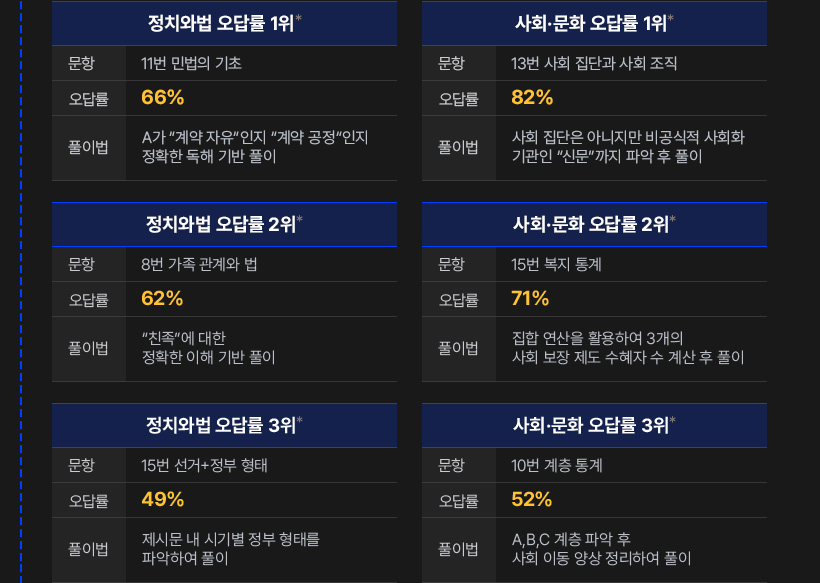Click the 15번 선거+정부 형태 question text

coord(205,466)
